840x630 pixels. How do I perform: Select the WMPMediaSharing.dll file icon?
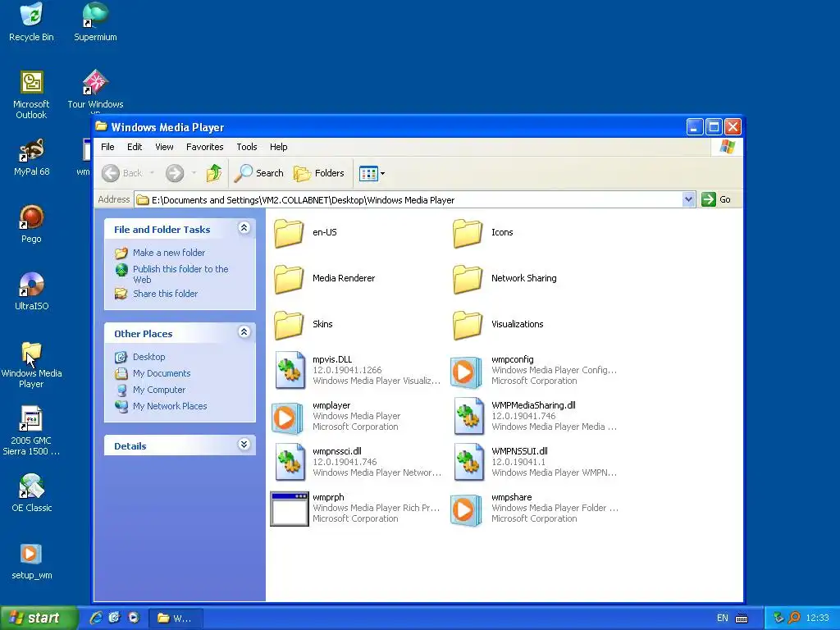(x=468, y=416)
